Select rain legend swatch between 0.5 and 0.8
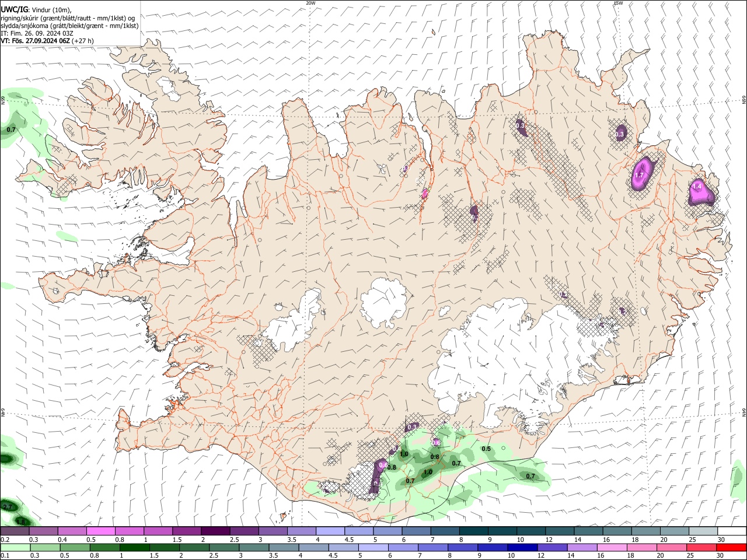This screenshot has width=747, height=560. pos(74,547)
